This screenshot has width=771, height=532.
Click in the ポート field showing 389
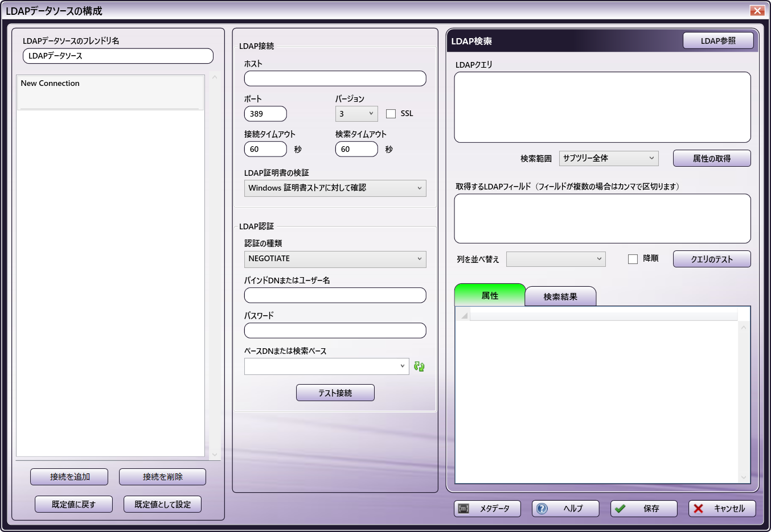tap(265, 114)
